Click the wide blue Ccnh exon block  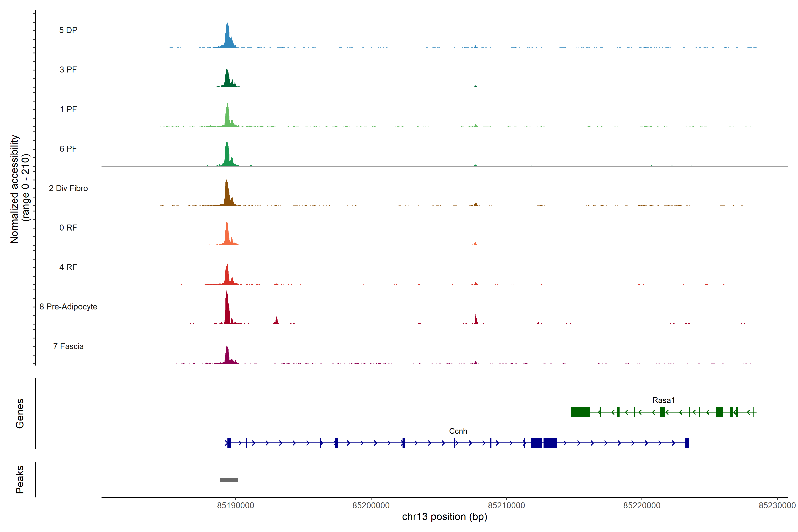point(550,443)
